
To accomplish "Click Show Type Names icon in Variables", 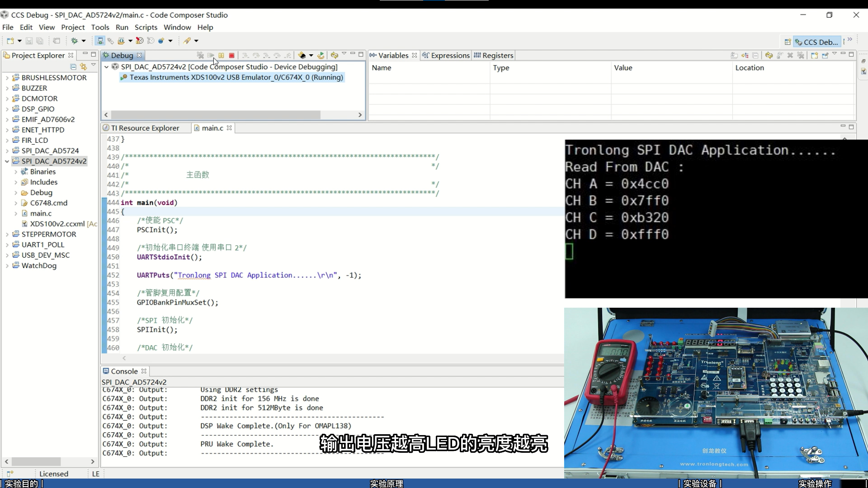I will [734, 55].
